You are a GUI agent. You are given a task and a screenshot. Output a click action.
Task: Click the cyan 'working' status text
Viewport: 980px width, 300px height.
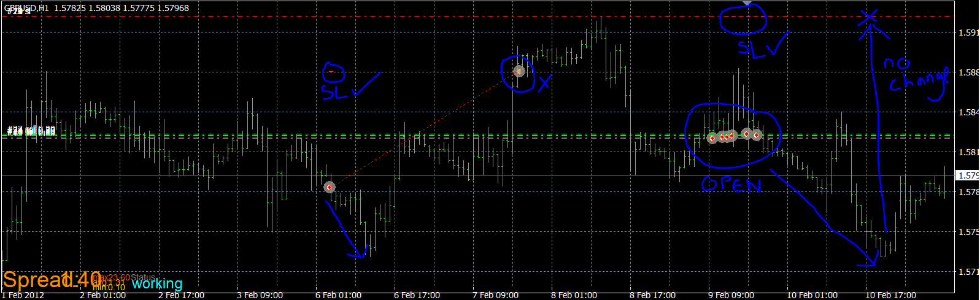157,283
